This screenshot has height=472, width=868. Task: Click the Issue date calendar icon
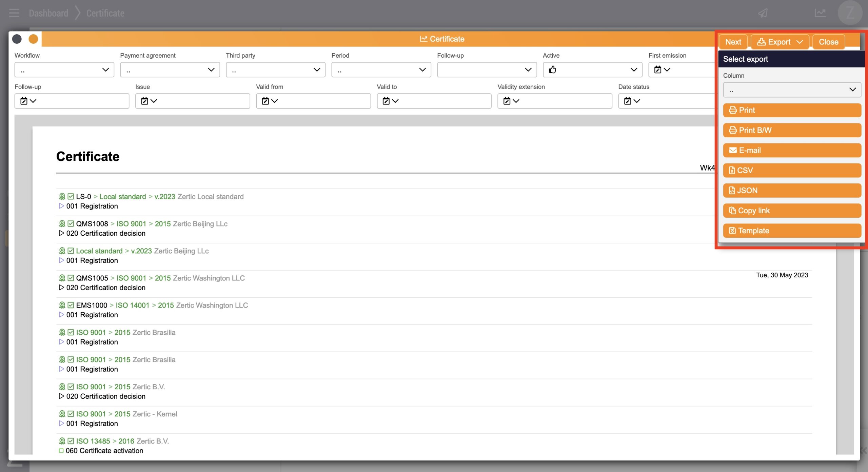point(145,101)
